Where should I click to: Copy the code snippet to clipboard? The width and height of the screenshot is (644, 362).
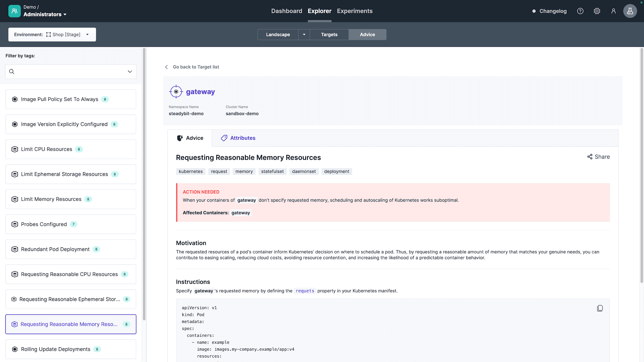[600, 308]
